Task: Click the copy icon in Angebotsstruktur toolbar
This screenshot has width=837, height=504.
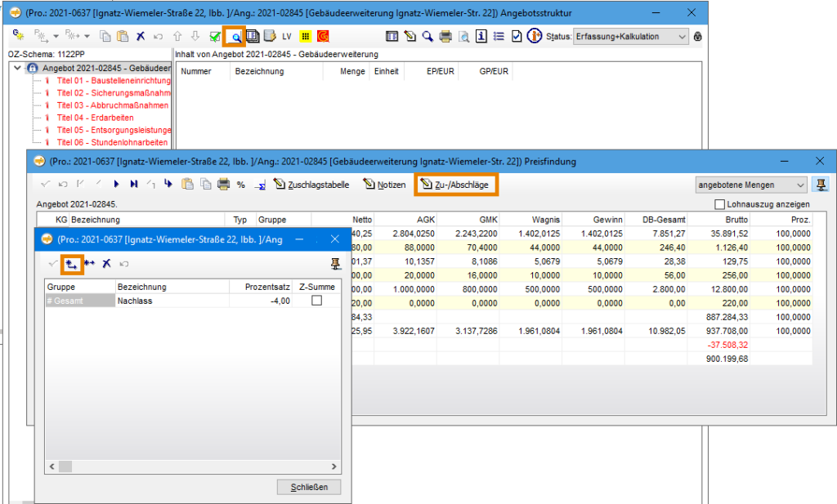Action: point(105,36)
